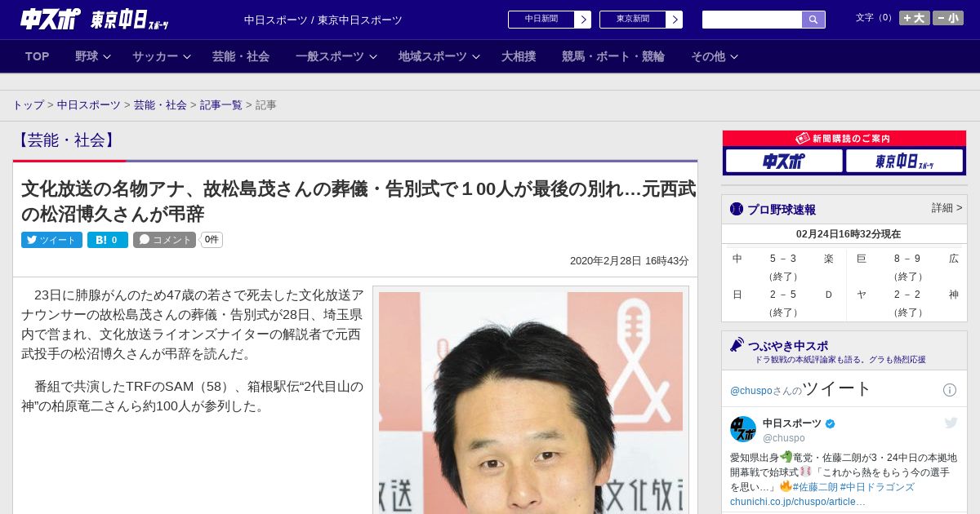Click the arrow beside 中日新聞

pyautogui.click(x=583, y=20)
